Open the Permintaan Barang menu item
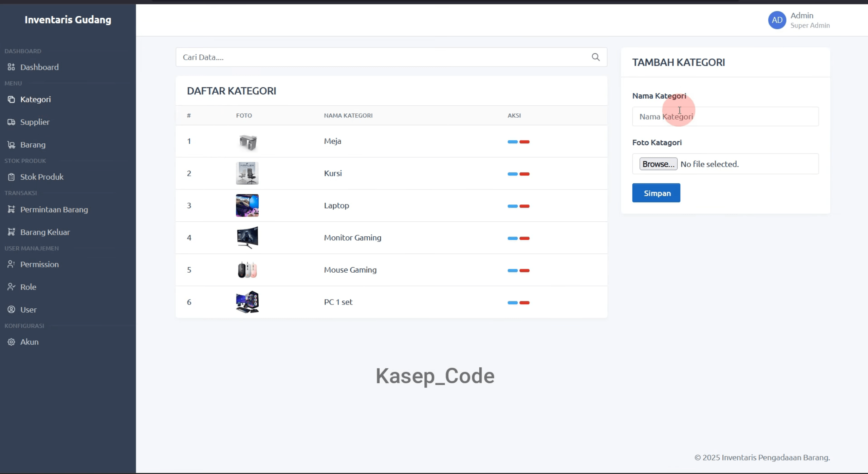Viewport: 868px width, 474px height. (54, 209)
